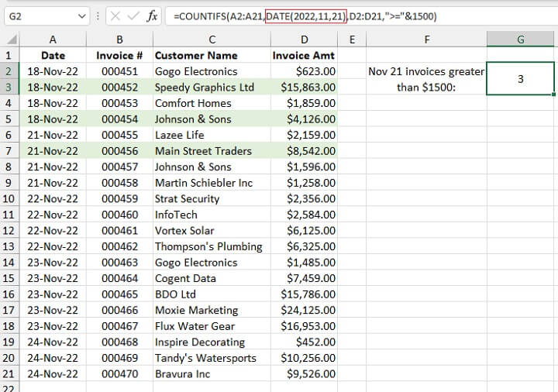Select column G header
The image size is (558, 392).
pyautogui.click(x=521, y=40)
